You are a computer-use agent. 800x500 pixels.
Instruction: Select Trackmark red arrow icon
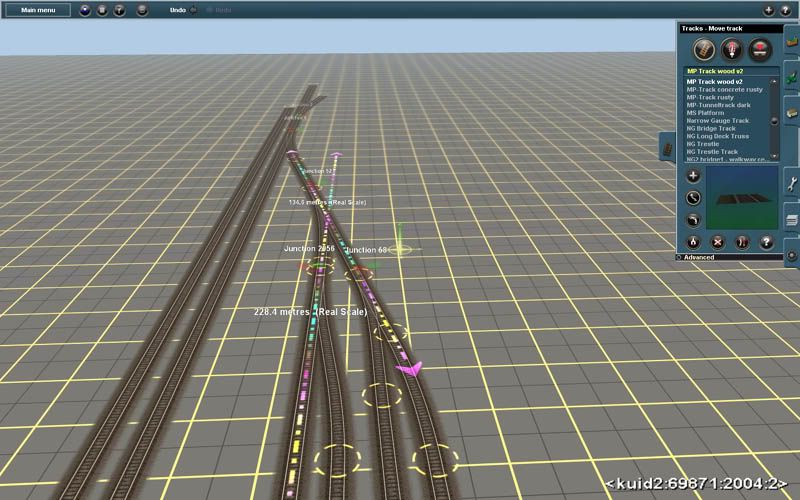click(x=760, y=50)
